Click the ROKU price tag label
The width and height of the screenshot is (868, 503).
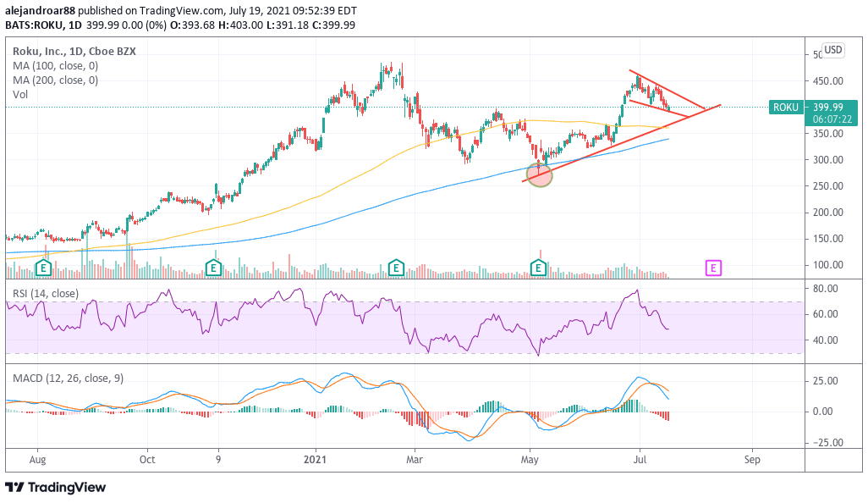pyautogui.click(x=786, y=108)
